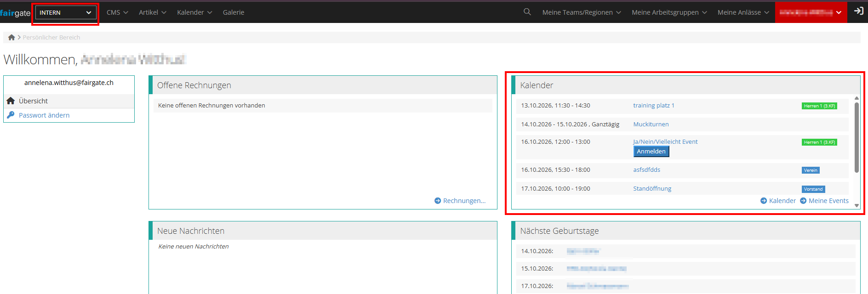Open Passwort ändern
Screen dimensions: 868x294
44,115
